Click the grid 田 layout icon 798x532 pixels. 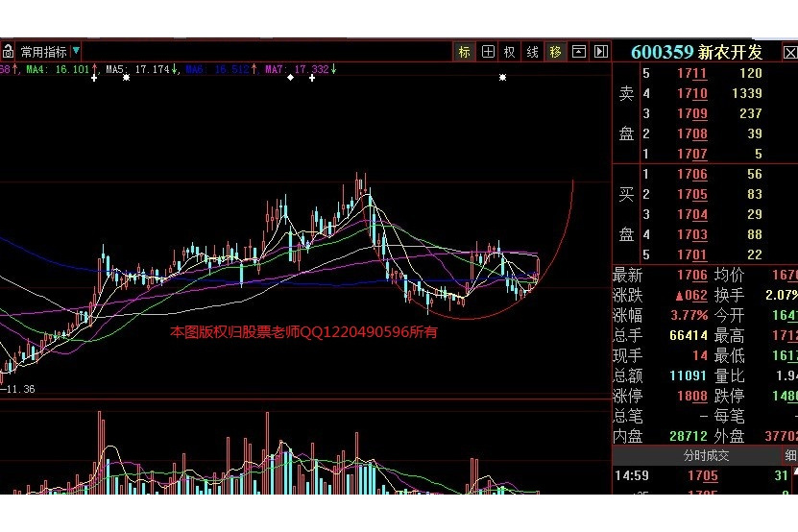pos(488,52)
